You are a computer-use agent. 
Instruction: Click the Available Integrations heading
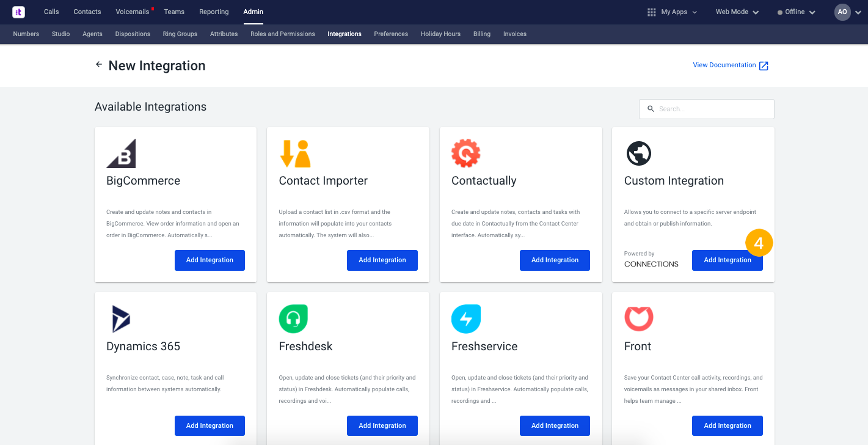[x=150, y=107]
